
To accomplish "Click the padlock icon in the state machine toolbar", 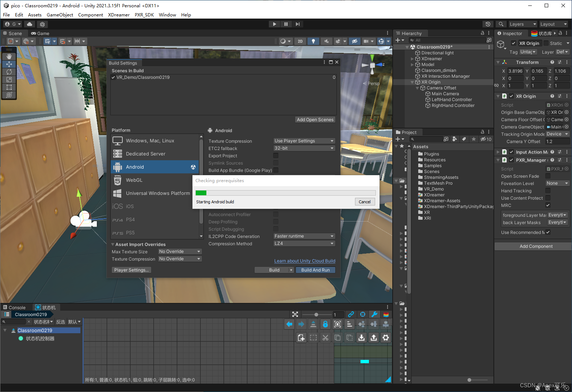I will tap(325, 324).
